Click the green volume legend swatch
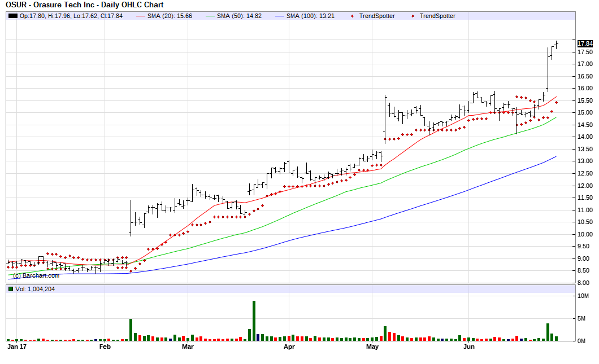The width and height of the screenshot is (599, 364). (x=11, y=289)
